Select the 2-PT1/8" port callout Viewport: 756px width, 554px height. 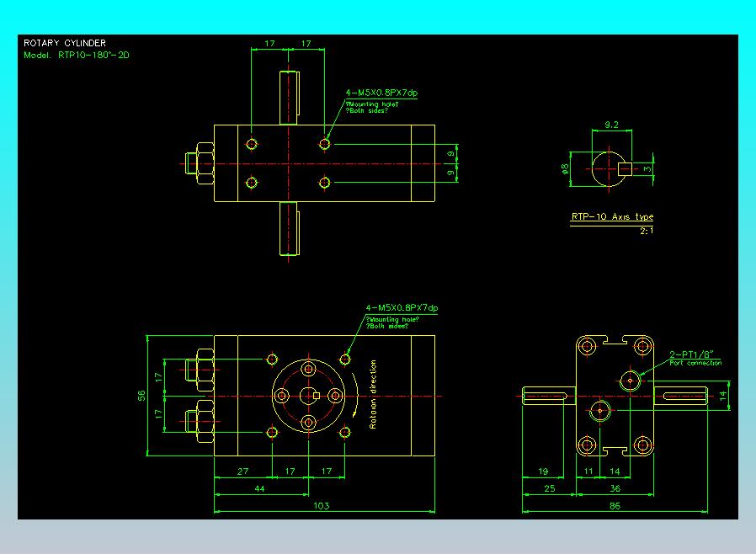tap(691, 354)
